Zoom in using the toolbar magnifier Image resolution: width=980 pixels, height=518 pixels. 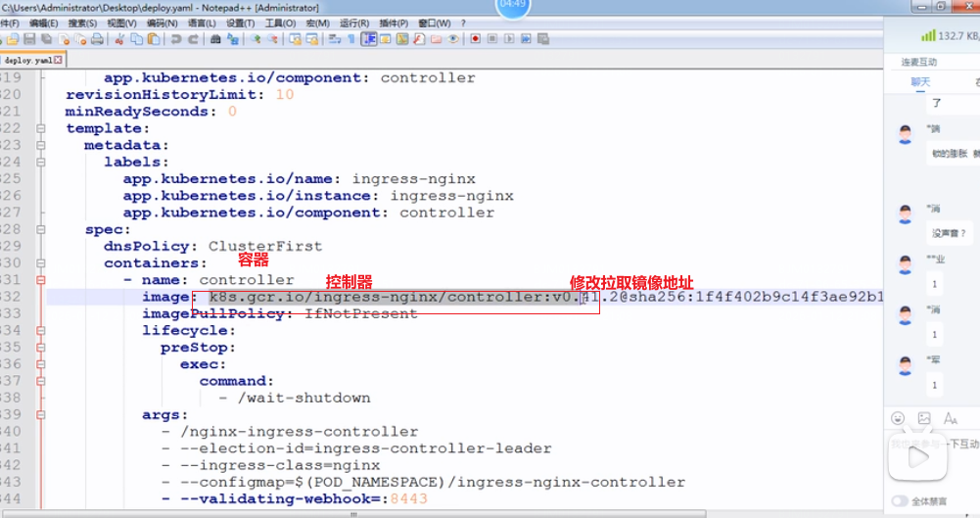pos(256,39)
